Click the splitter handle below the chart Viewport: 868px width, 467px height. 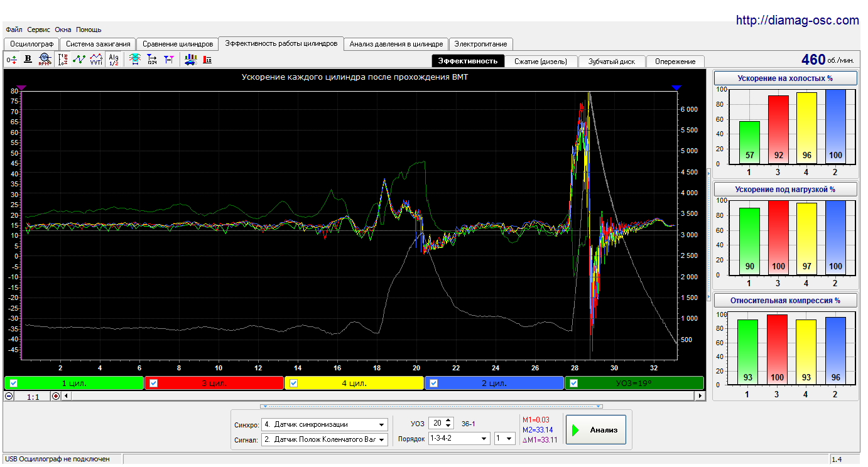coord(431,406)
